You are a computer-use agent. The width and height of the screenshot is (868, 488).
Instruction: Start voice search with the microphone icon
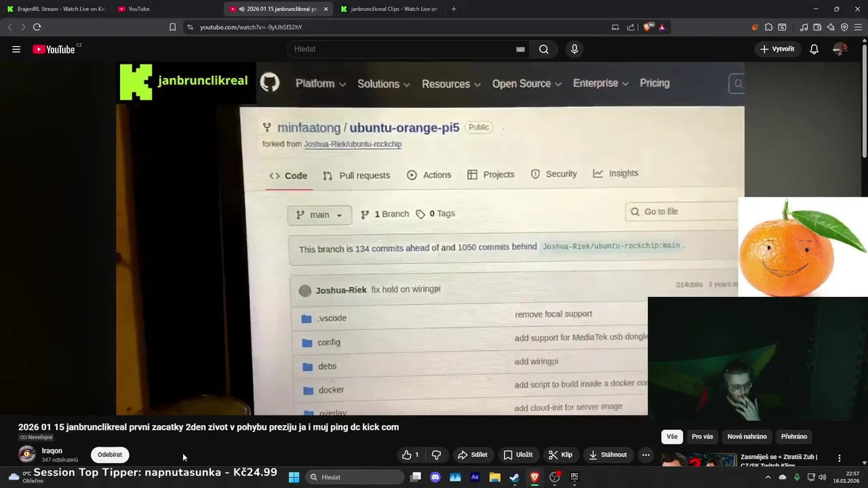click(574, 49)
